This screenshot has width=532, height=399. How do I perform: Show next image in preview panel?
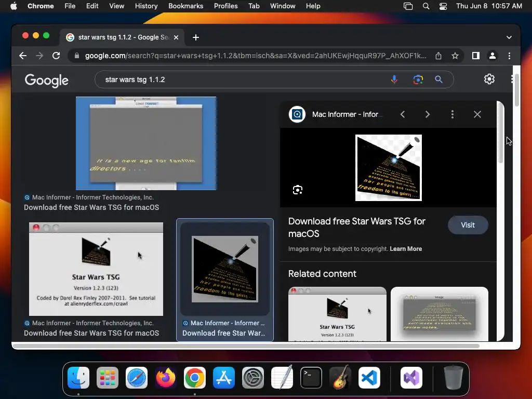pyautogui.click(x=428, y=114)
